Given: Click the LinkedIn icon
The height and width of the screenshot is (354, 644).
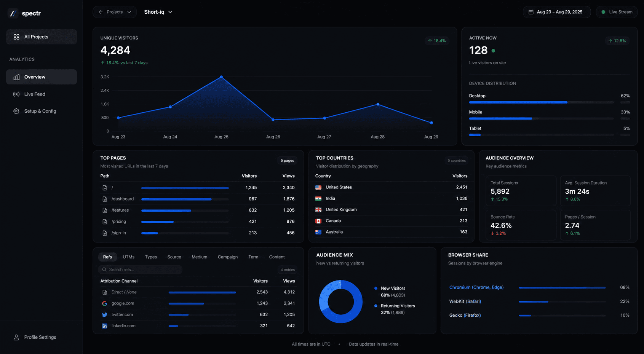Looking at the screenshot, I should (x=105, y=326).
